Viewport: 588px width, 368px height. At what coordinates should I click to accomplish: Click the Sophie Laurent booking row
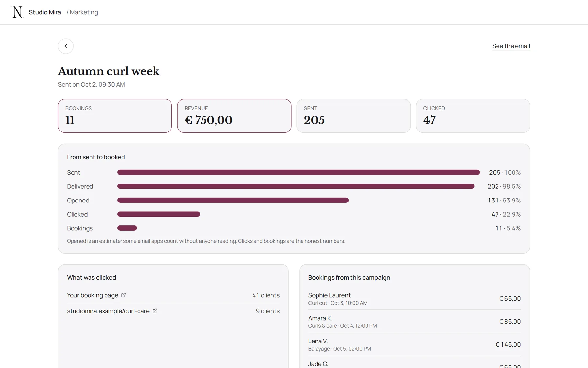coord(414,299)
